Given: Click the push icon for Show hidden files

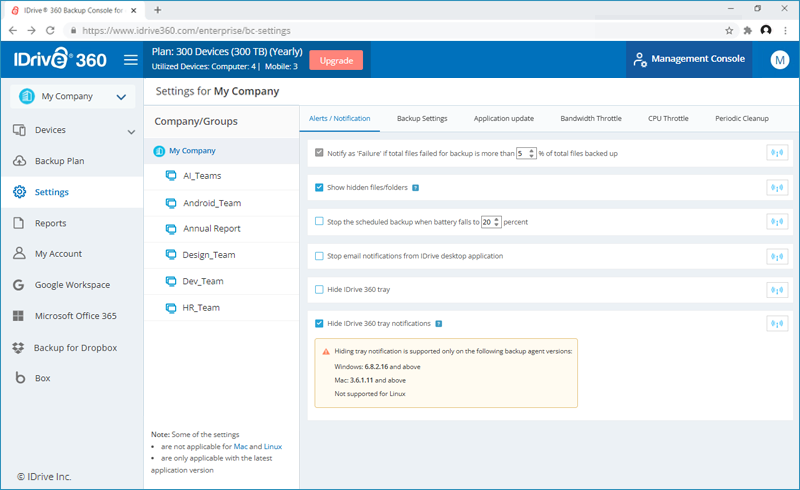Looking at the screenshot, I should point(777,188).
